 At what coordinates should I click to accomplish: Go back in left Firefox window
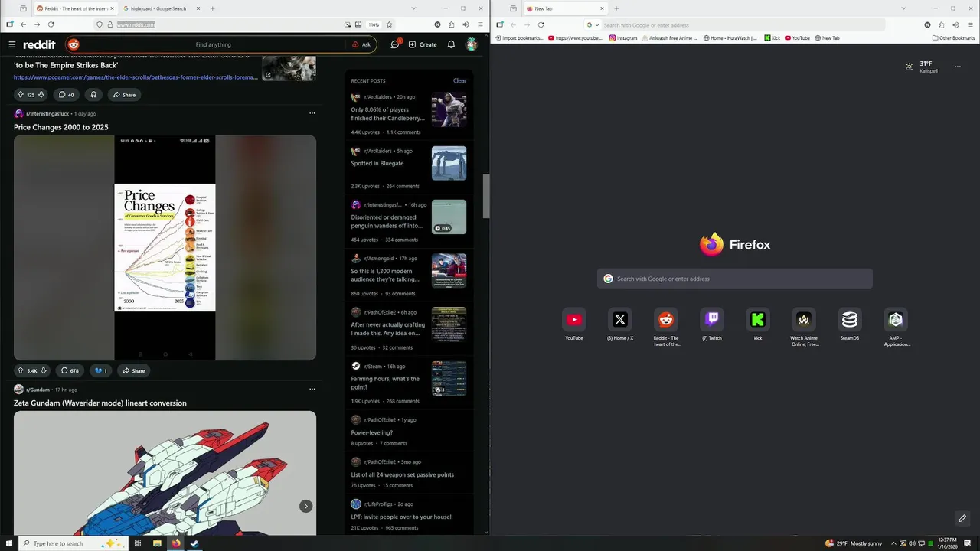[23, 24]
